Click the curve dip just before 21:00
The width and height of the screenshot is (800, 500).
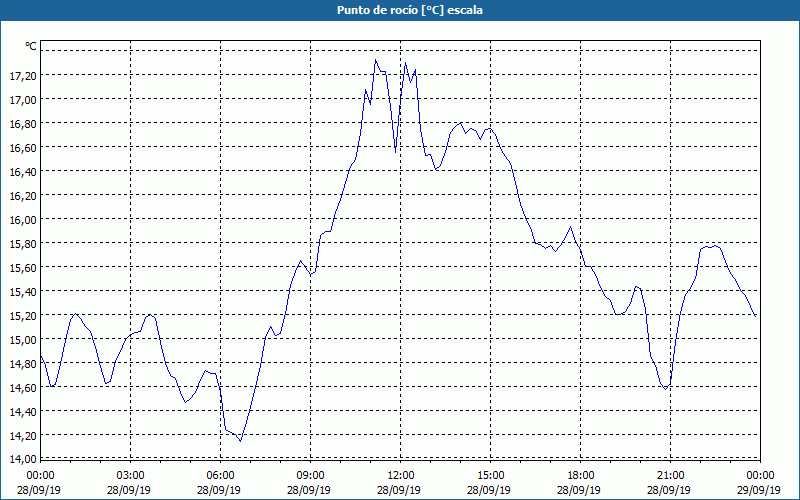pyautogui.click(x=665, y=389)
